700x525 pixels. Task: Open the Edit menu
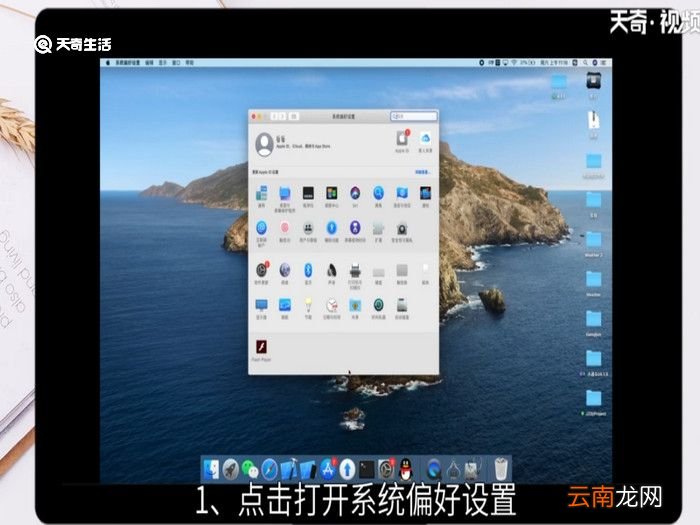point(149,63)
